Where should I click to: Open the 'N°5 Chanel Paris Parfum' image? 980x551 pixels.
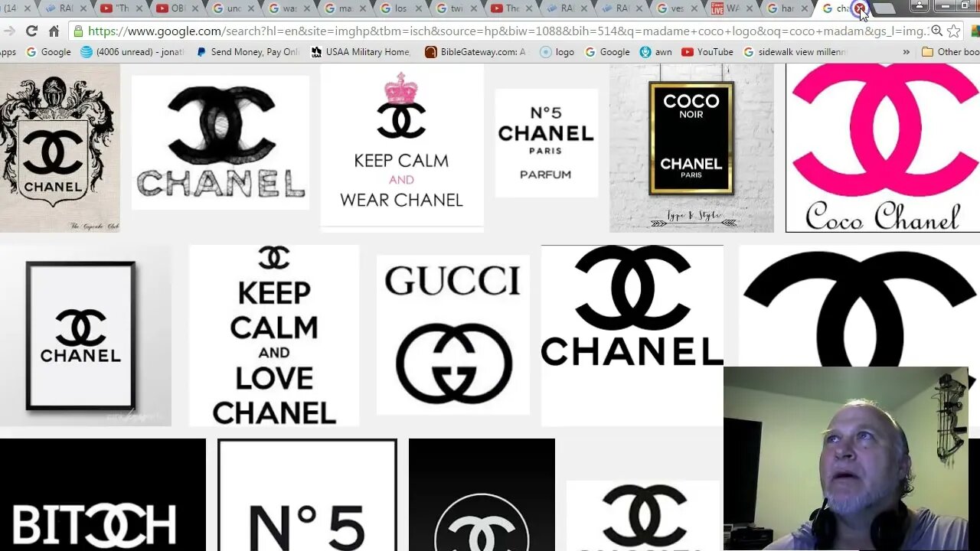pos(546,143)
